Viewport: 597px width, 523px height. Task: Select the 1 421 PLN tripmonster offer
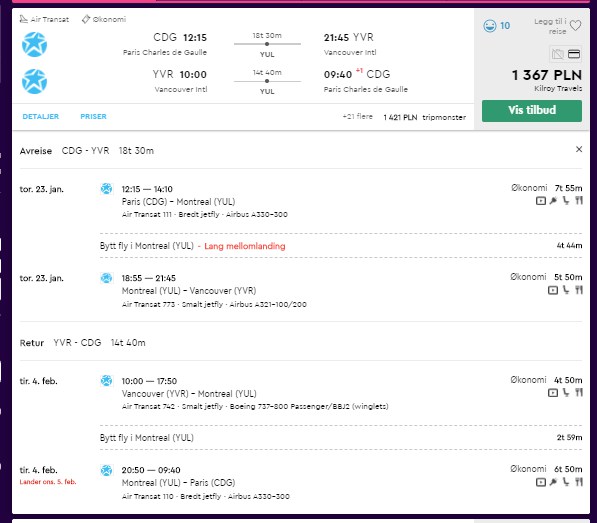(425, 117)
